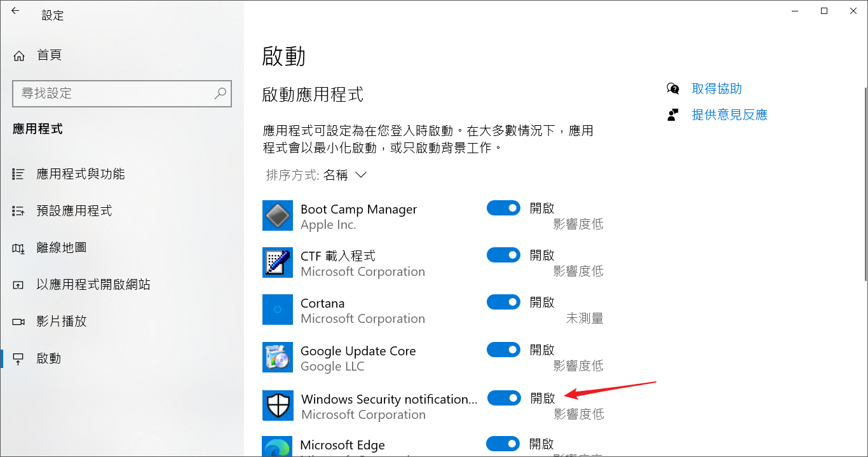Click the Google Update Core app icon
This screenshot has height=457, width=868.
[x=278, y=357]
